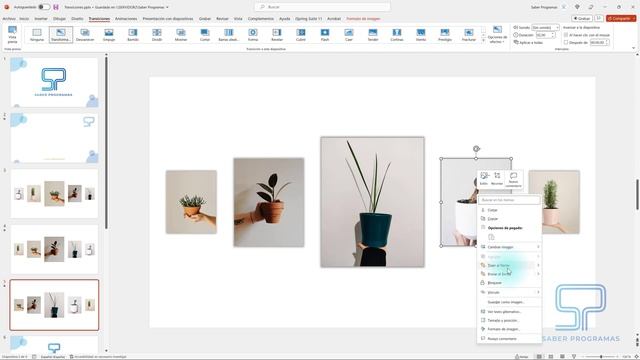Expand Traer al frente submenu
The width and height of the screenshot is (640, 360).
(x=510, y=265)
